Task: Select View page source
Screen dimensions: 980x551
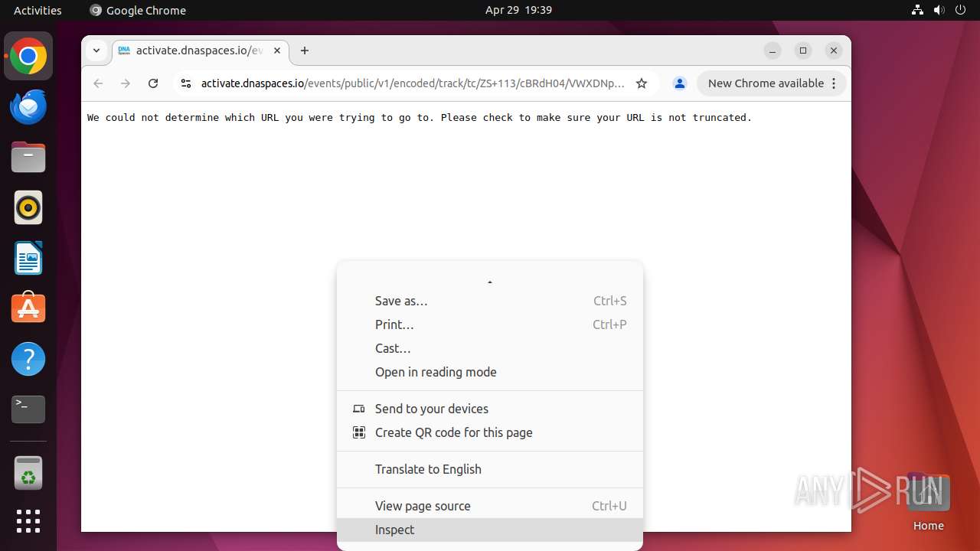Action: pyautogui.click(x=490, y=506)
